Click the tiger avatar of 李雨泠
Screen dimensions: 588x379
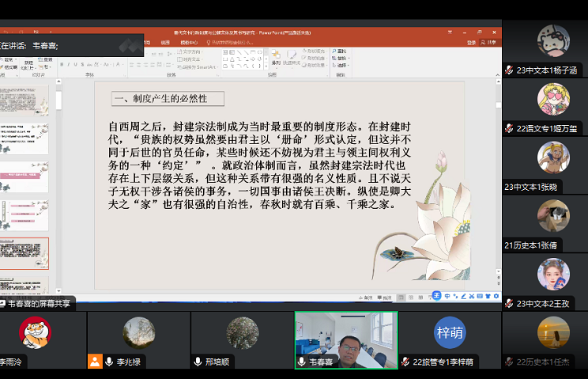pos(36,332)
